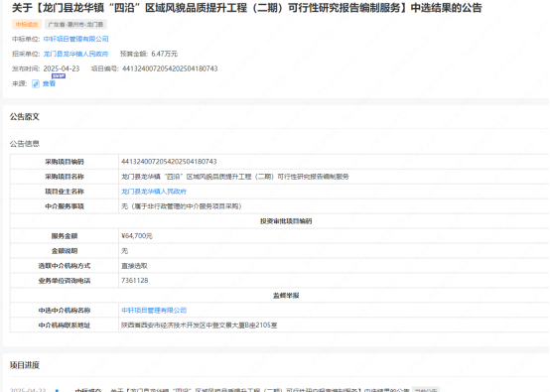The width and height of the screenshot is (550, 392).
Task: Click the 选取中介机构方式 label cell
Action: [x=65, y=266]
